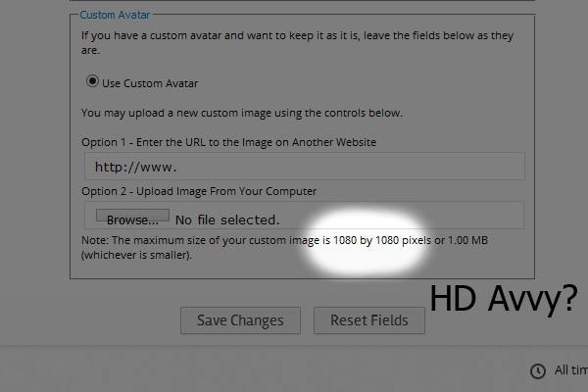Click the note about maximum image size
The height and width of the screenshot is (392, 588).
click(284, 248)
